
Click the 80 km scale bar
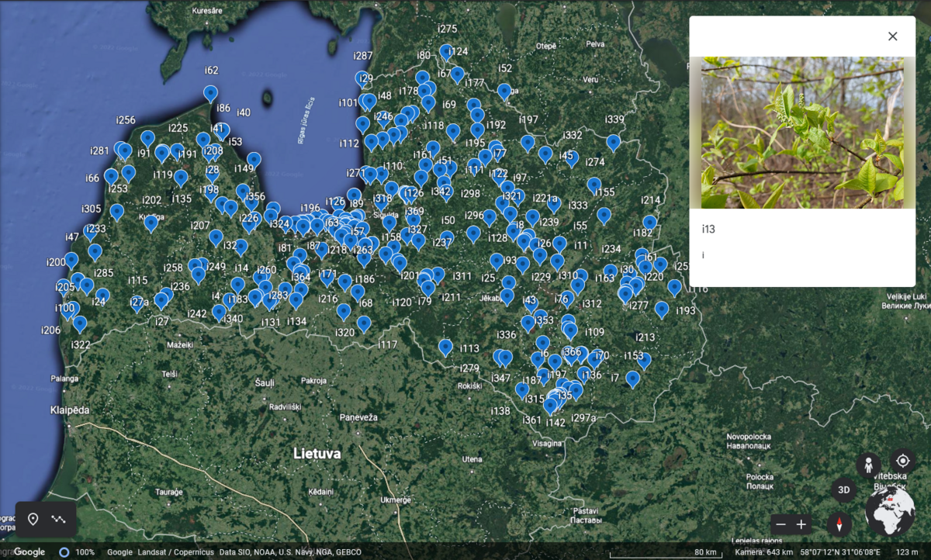[x=705, y=552]
